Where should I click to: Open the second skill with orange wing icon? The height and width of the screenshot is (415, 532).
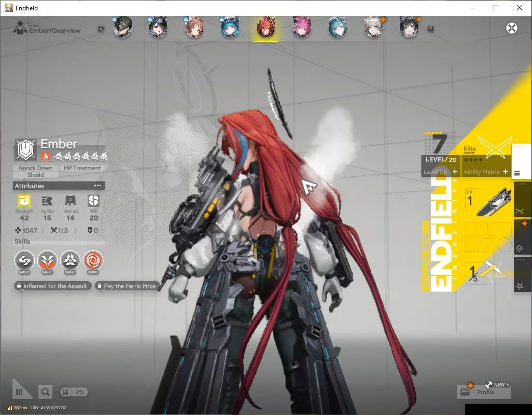[47, 260]
